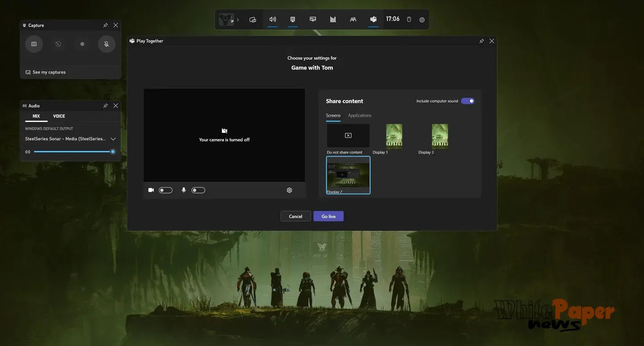This screenshot has width=644, height=346.
Task: Open the Performance widget monitor icon
Action: pyautogui.click(x=313, y=19)
